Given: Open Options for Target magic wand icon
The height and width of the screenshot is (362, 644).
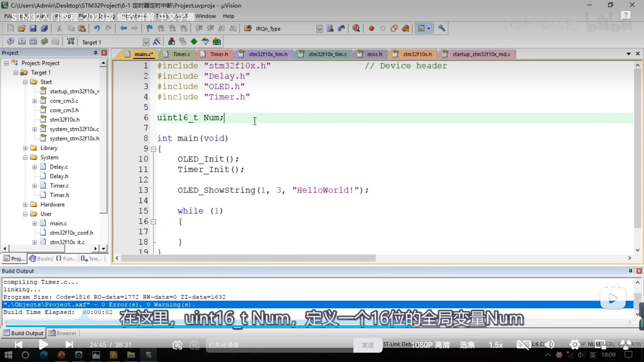Looking at the screenshot, I should [x=156, y=42].
